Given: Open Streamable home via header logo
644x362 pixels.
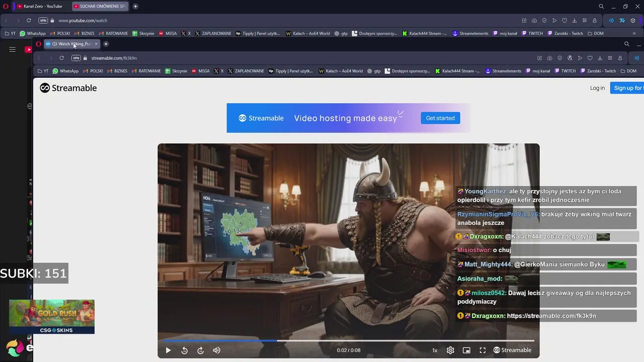Looking at the screenshot, I should point(68,88).
